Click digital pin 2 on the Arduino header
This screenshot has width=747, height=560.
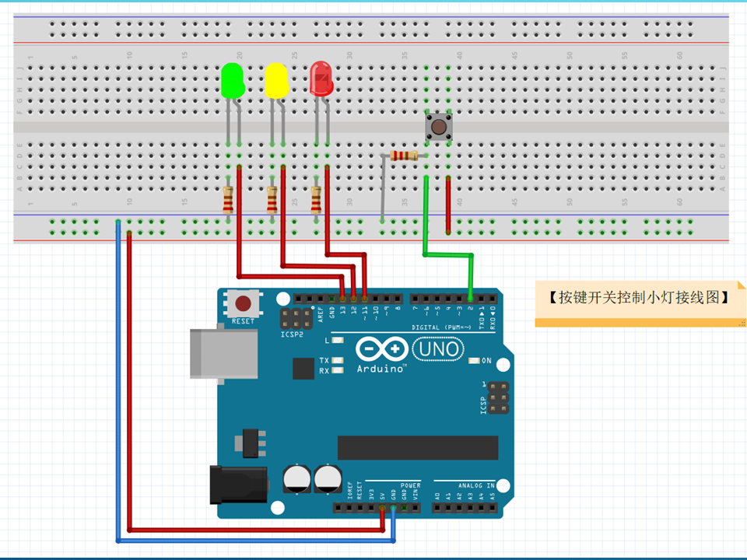pyautogui.click(x=470, y=299)
